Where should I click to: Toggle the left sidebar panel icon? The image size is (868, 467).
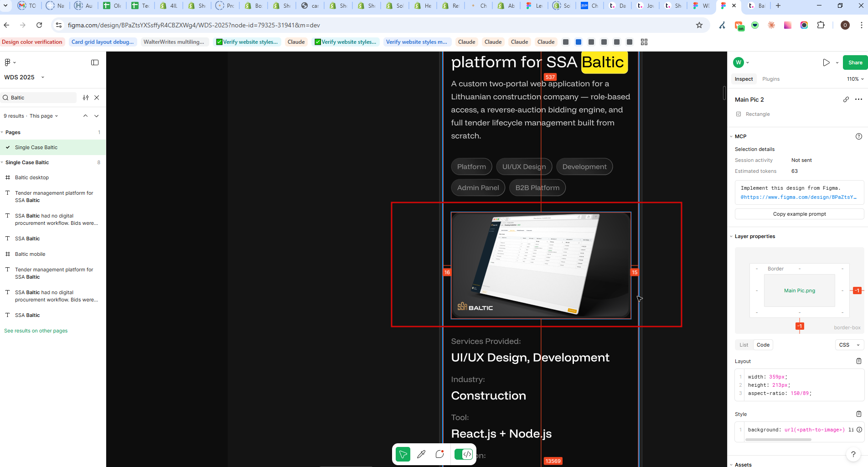tap(95, 62)
